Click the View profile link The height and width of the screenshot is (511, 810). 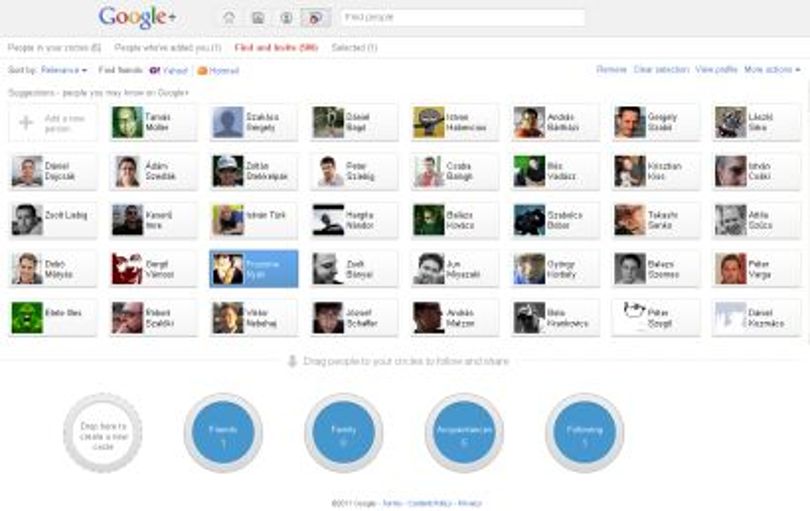tap(716, 69)
